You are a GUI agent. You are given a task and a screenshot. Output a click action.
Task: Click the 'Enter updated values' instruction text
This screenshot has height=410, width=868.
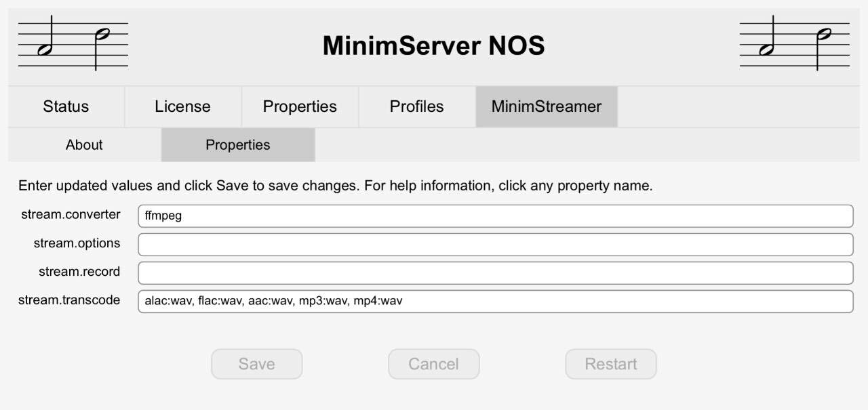336,186
